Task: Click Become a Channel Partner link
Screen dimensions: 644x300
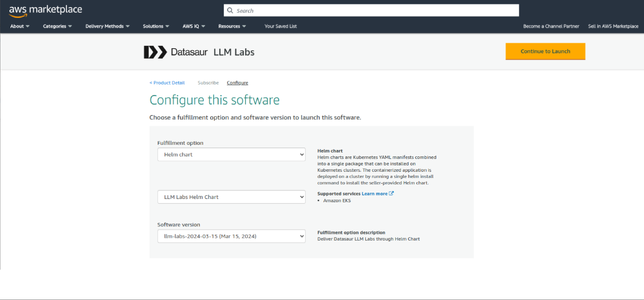Action: pyautogui.click(x=551, y=26)
